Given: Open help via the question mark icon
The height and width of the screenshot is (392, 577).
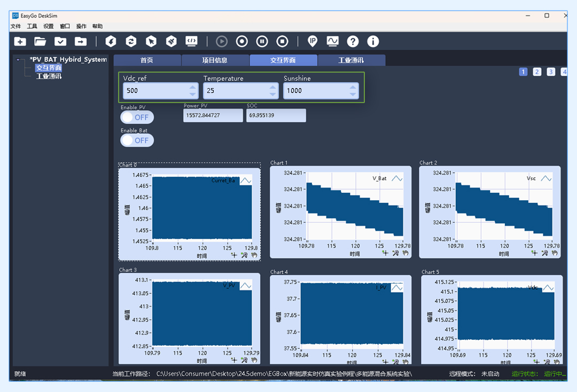Looking at the screenshot, I should (x=353, y=42).
